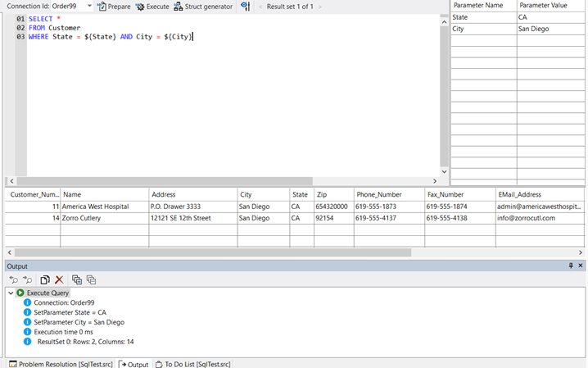Click the EMail_Address column header
The image size is (588, 368).
click(x=540, y=194)
